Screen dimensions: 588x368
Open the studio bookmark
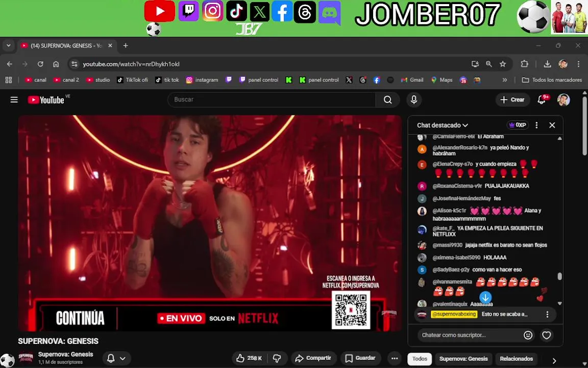click(98, 80)
